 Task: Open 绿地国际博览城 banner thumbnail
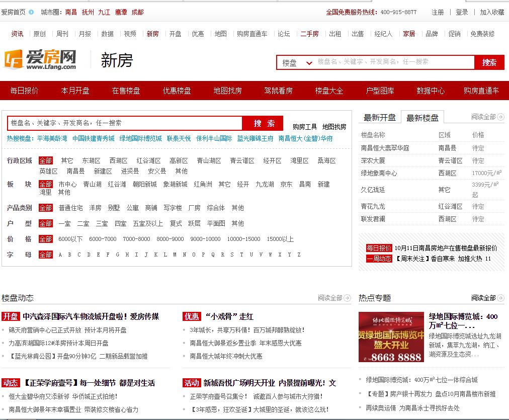click(391, 337)
